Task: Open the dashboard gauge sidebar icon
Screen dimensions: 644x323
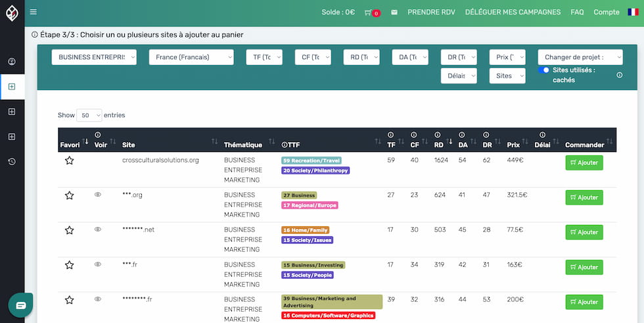Action: coord(12,62)
